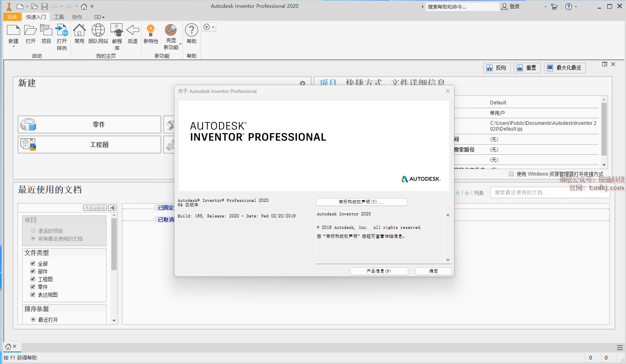
Task: Go to 团队网站 globe icon
Action: pyautogui.click(x=98, y=31)
